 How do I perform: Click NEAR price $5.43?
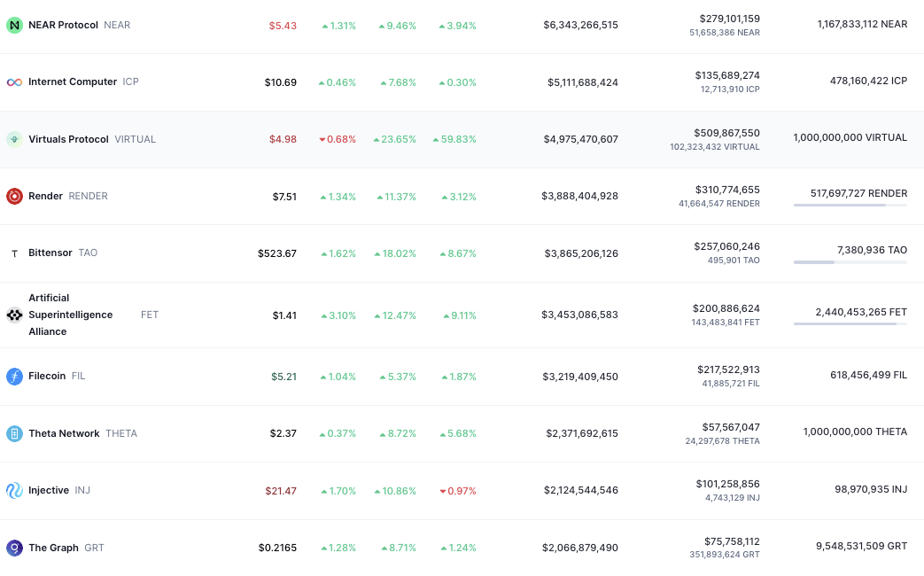pos(283,26)
